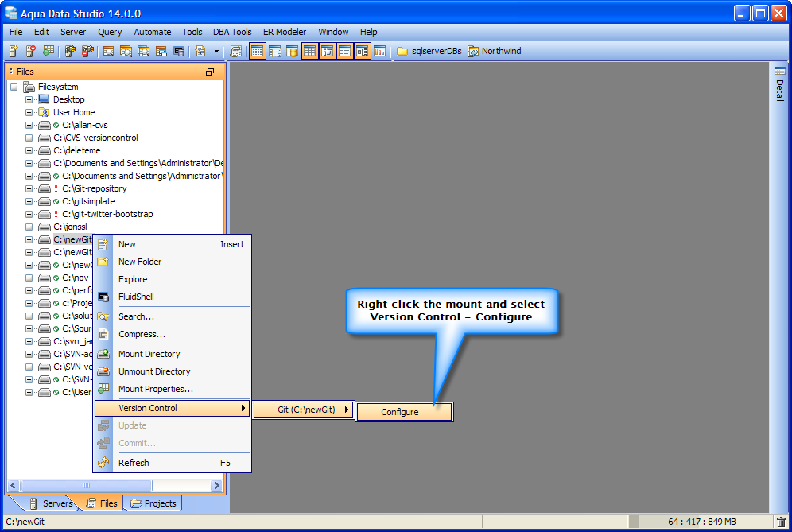Open the Tools menu
Viewport: 792px width, 532px height.
click(x=192, y=32)
